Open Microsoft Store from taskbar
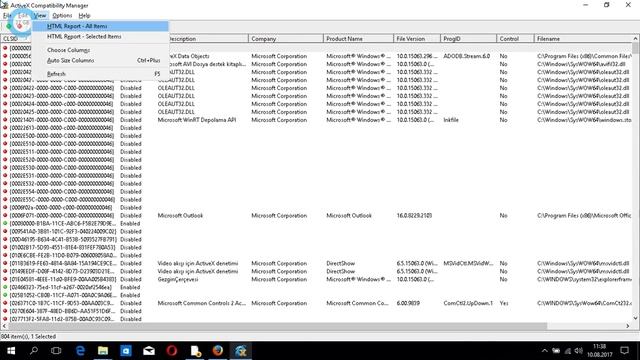The width and height of the screenshot is (640, 360). pos(126,351)
